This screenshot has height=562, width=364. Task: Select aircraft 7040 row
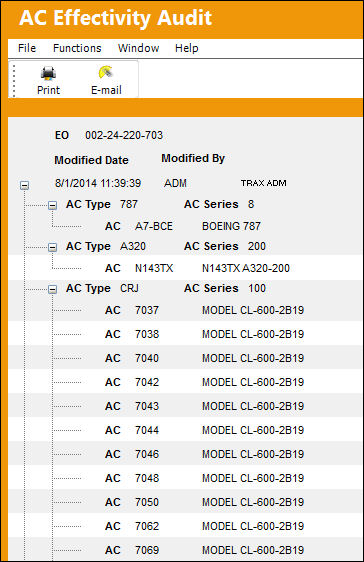click(x=186, y=358)
